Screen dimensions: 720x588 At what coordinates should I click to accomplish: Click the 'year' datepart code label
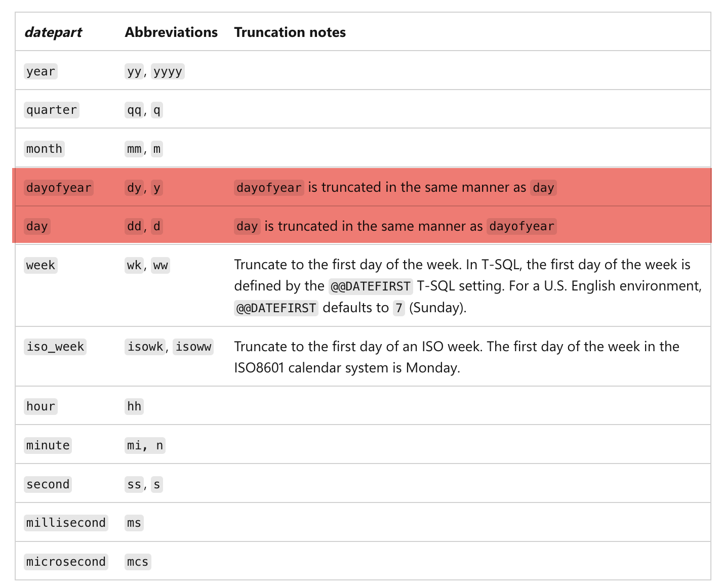click(x=41, y=71)
